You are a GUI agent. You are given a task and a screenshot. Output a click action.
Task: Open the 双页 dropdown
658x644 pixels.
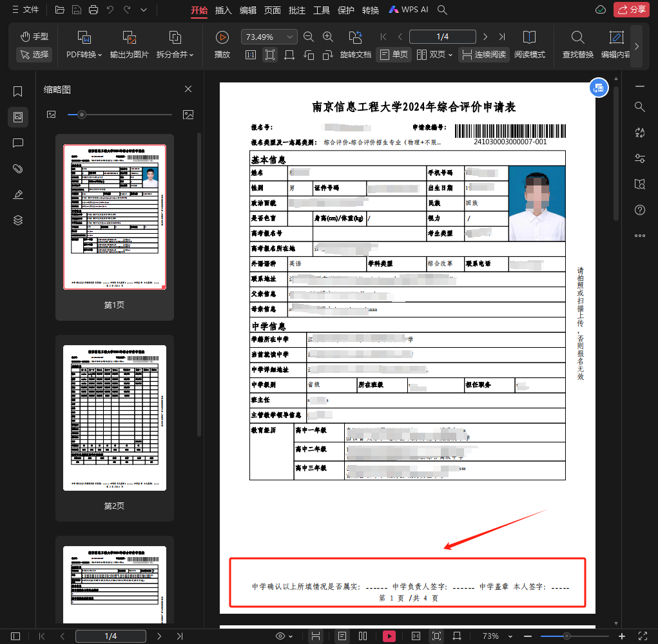435,55
